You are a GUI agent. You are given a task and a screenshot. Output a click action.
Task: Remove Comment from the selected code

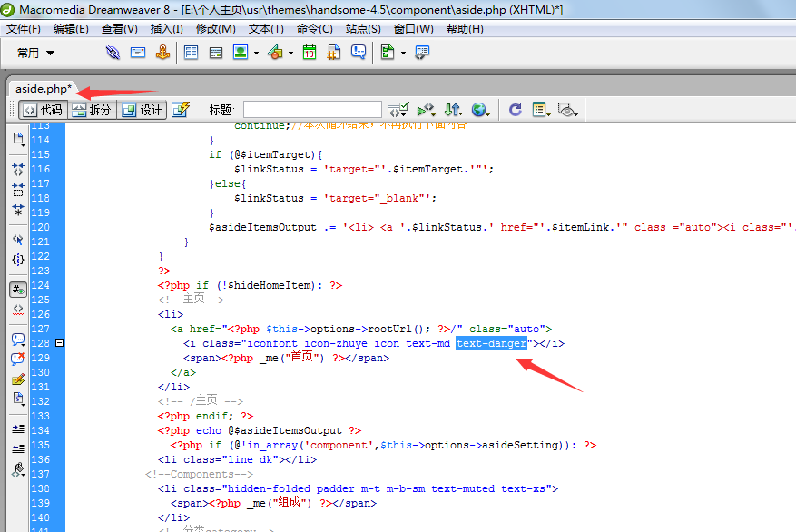pos(18,359)
